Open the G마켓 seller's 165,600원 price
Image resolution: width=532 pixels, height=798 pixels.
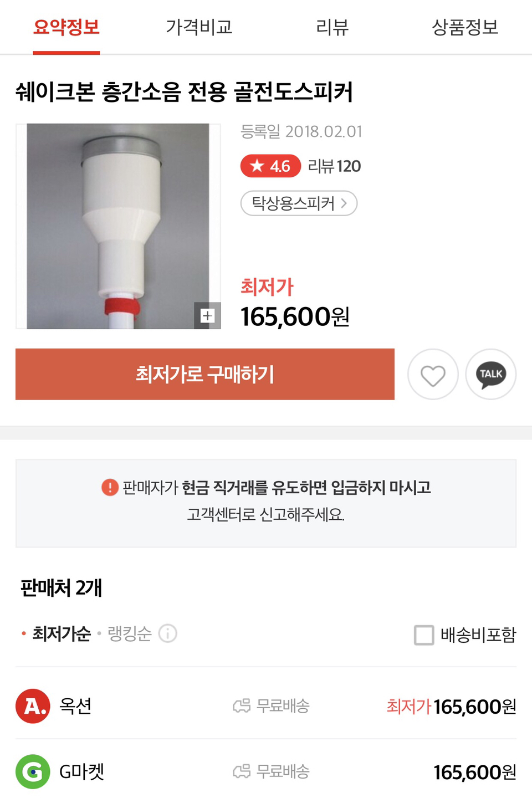coord(474,772)
